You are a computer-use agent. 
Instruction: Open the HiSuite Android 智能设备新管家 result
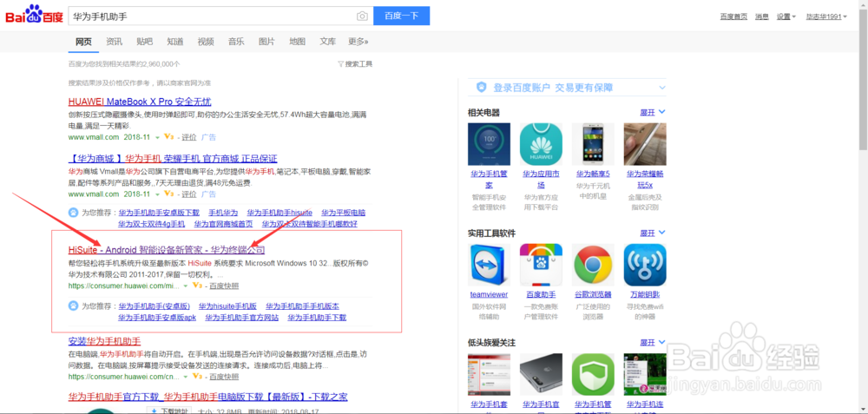167,250
